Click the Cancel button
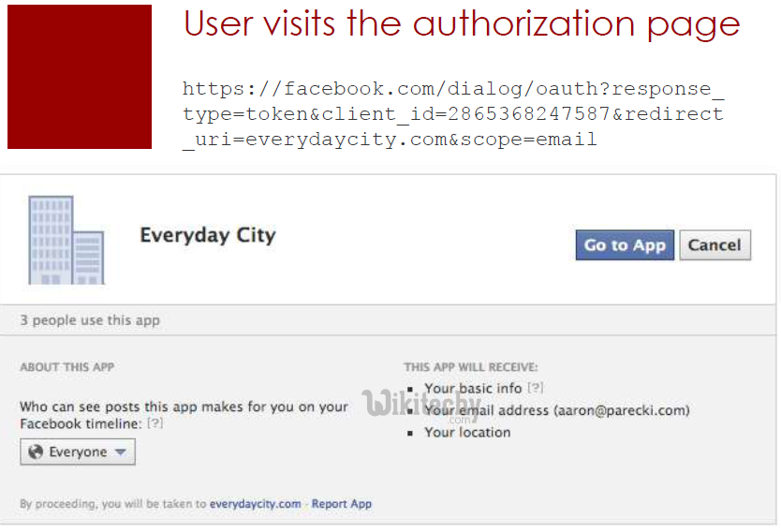 (x=715, y=245)
